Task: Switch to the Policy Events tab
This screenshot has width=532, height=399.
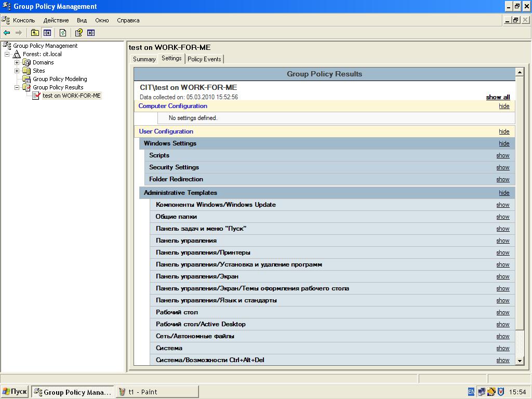Action: click(x=204, y=59)
